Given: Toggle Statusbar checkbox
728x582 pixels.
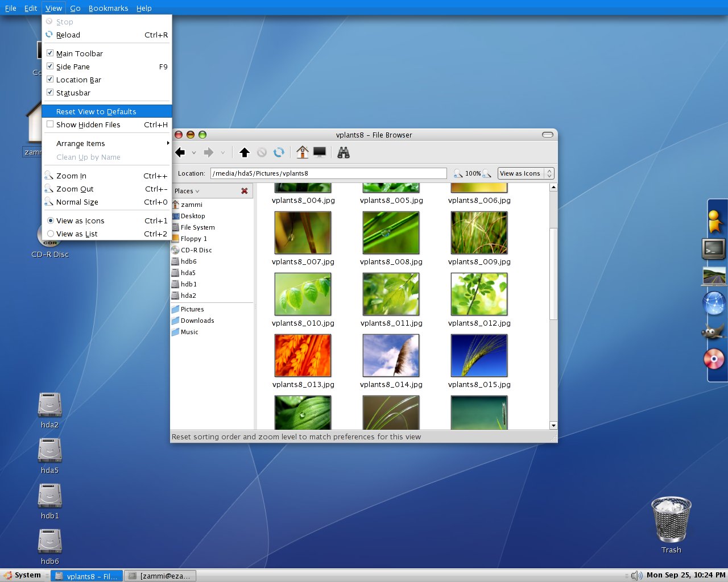Looking at the screenshot, I should coord(50,93).
